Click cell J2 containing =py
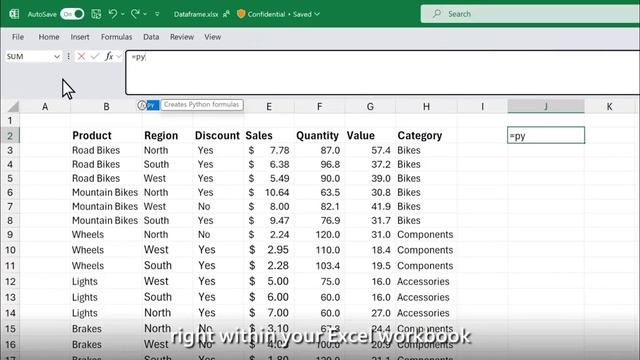The width and height of the screenshot is (640, 360). (546, 136)
